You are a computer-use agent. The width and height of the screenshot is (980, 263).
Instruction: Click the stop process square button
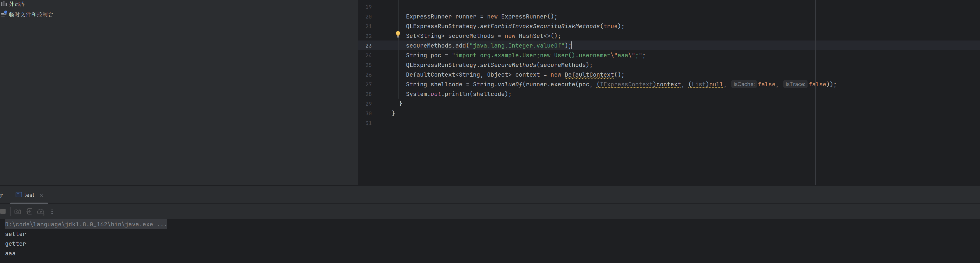click(3, 211)
